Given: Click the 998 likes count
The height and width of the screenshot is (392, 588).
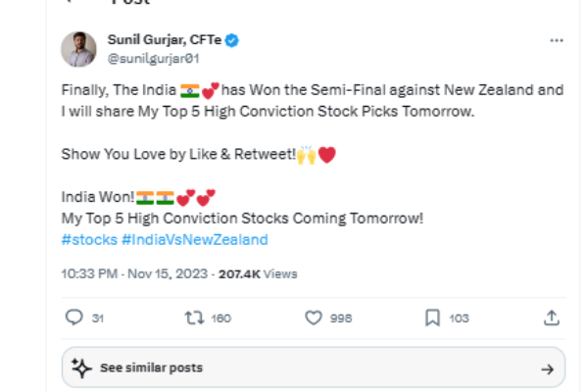Looking at the screenshot, I should [x=342, y=318].
